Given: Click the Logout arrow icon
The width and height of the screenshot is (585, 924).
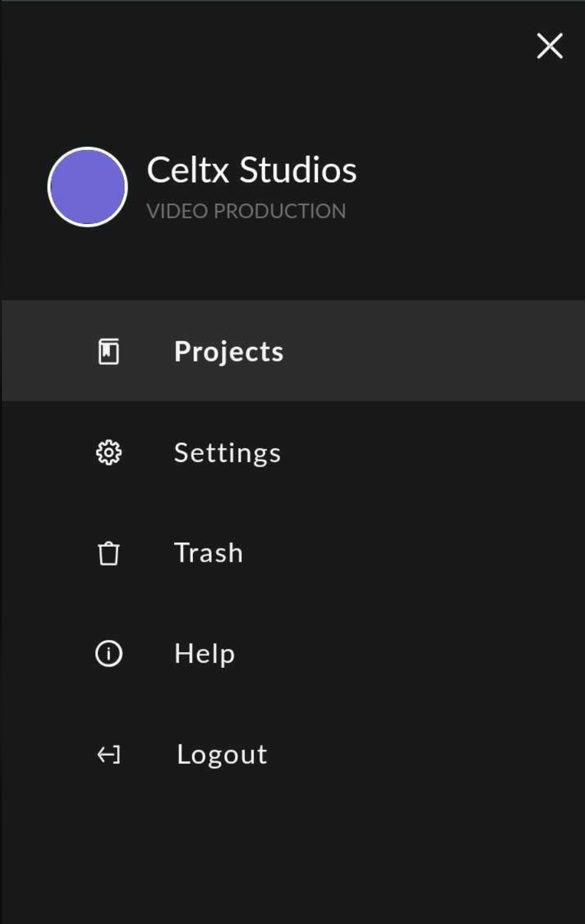Looking at the screenshot, I should click(x=109, y=755).
